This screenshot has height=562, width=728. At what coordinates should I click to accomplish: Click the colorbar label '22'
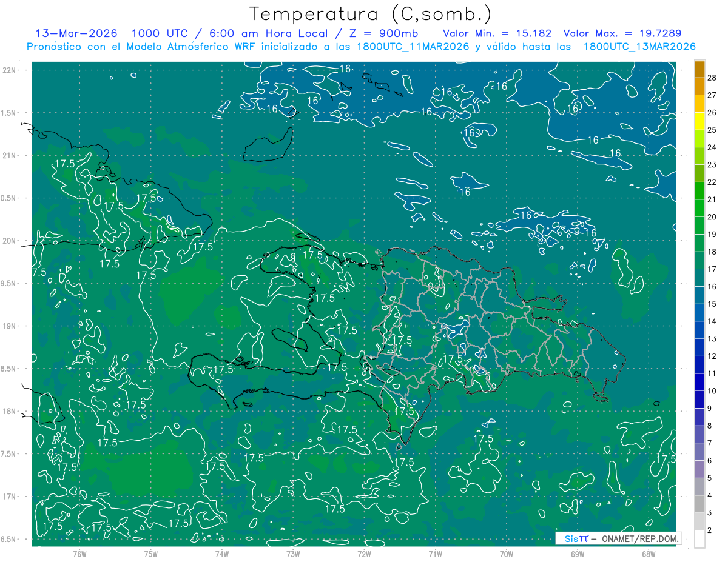[x=712, y=182]
